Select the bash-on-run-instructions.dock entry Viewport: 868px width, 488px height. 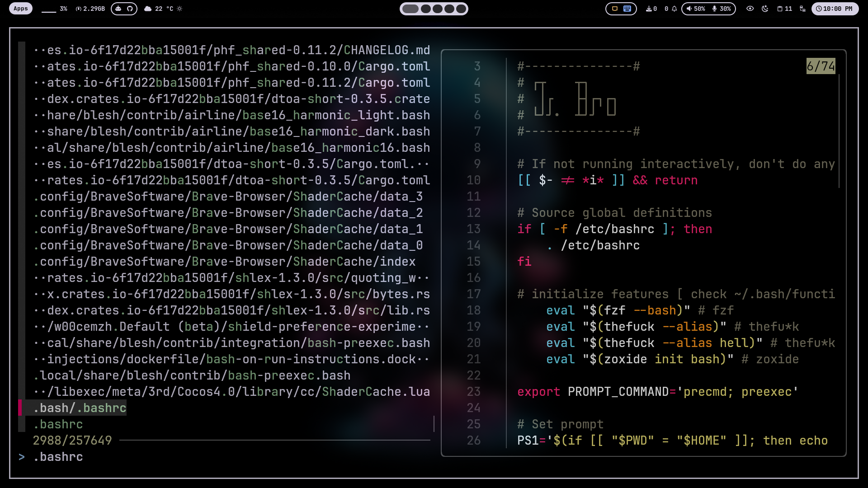click(x=231, y=359)
